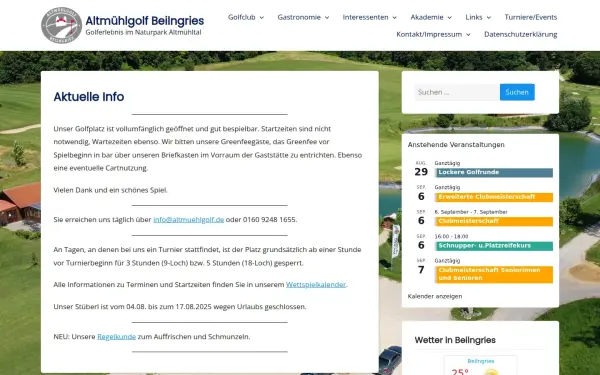The height and width of the screenshot is (375, 600).
Task: Click the 16:00 - 18:00 event time
Action: pyautogui.click(x=451, y=236)
